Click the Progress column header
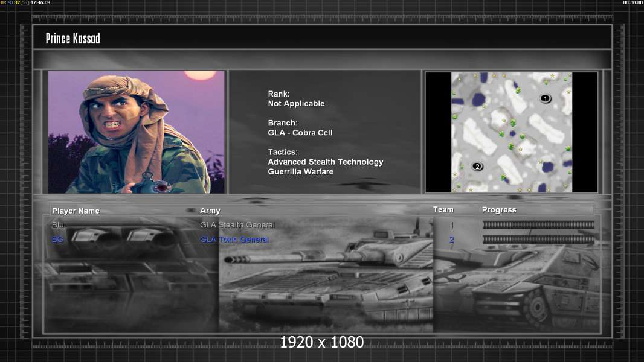 point(499,210)
